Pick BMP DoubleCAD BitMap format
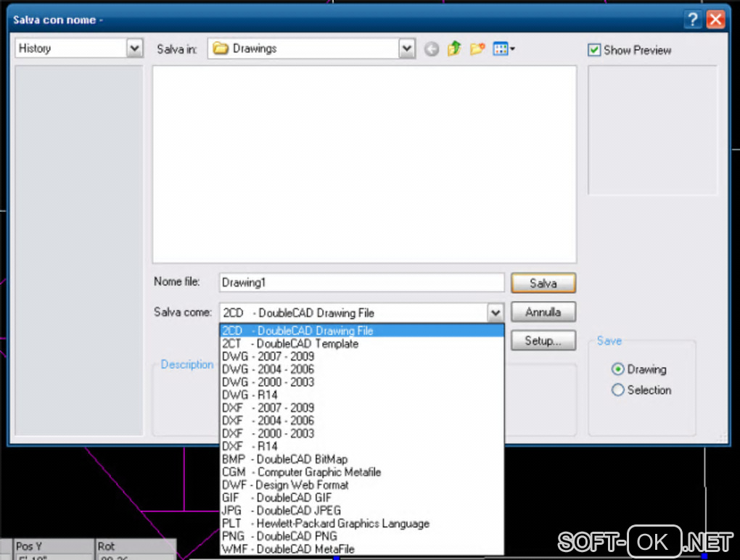 362,459
